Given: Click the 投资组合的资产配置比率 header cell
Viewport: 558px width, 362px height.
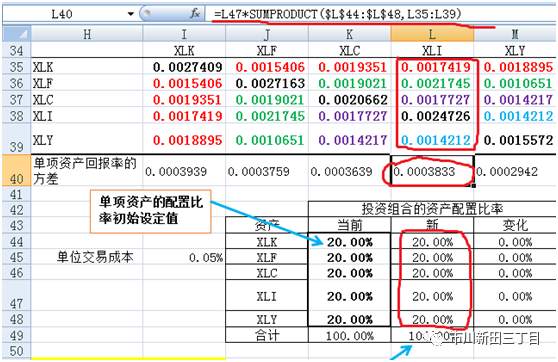Looking at the screenshot, I should click(432, 209).
